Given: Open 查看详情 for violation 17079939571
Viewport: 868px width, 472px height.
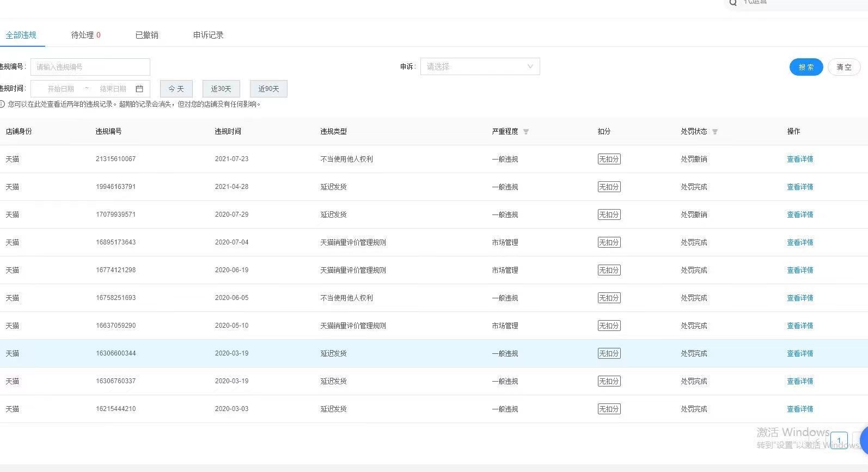Looking at the screenshot, I should pos(800,214).
